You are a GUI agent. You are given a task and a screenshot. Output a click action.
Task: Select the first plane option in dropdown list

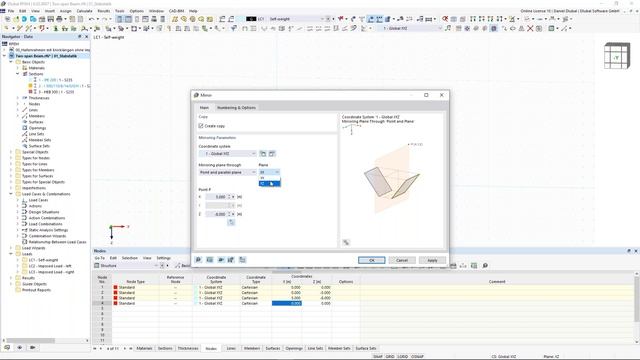pos(269,178)
